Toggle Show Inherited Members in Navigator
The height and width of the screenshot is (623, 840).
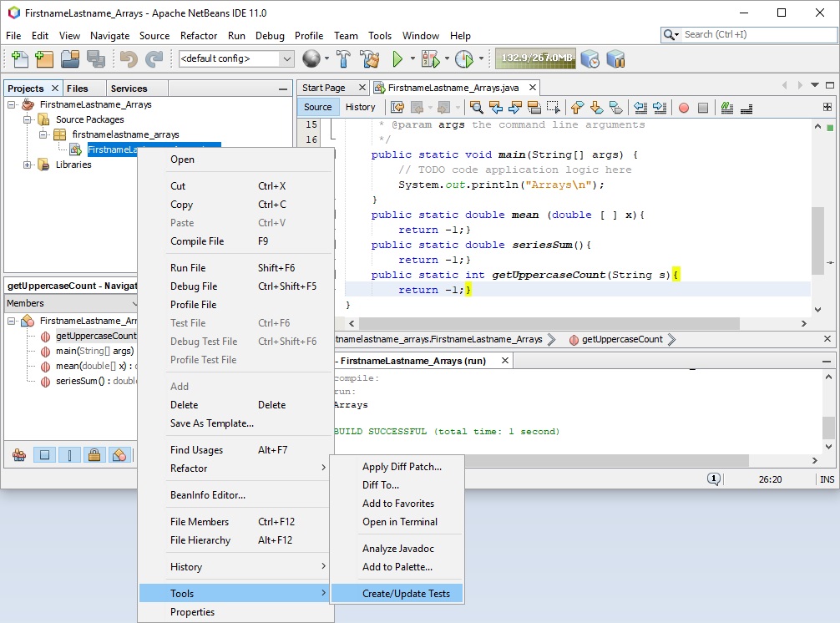(19, 455)
